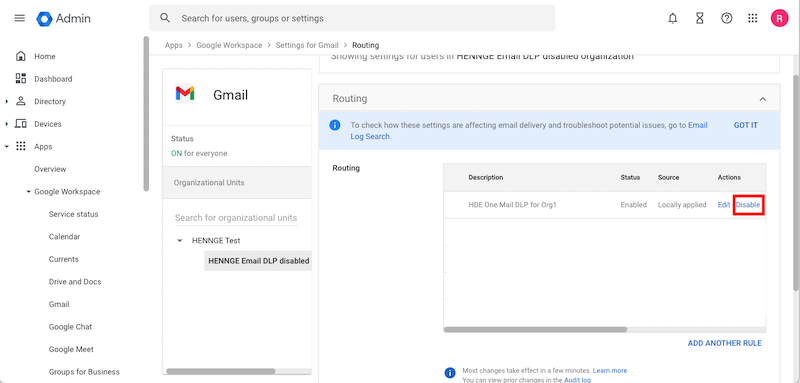Open notifications bell
This screenshot has height=383, width=800.
tap(673, 18)
